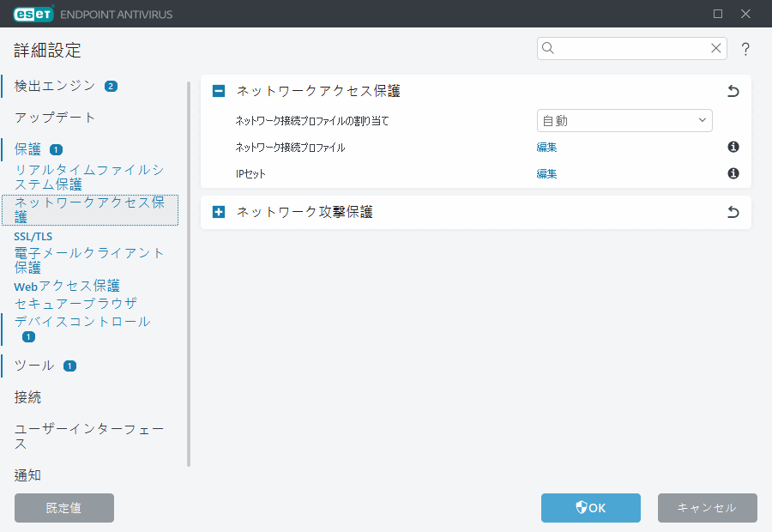Select 検出エンジン in the sidebar

point(51,86)
